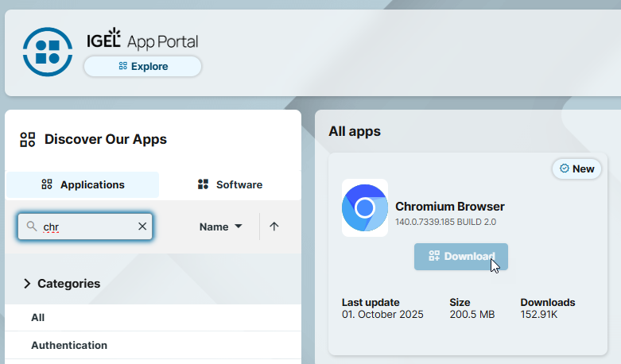
Task: Click the Discover Our Apps grid icon
Action: click(28, 140)
